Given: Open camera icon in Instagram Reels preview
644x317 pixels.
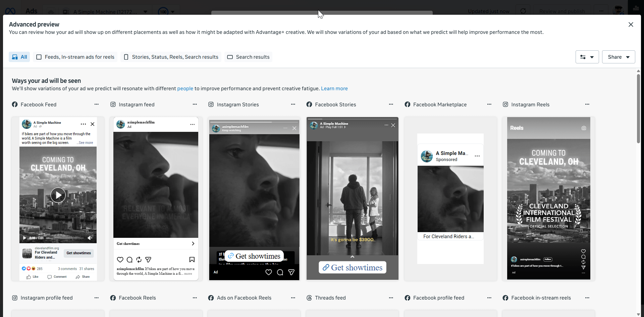Looking at the screenshot, I should (584, 128).
